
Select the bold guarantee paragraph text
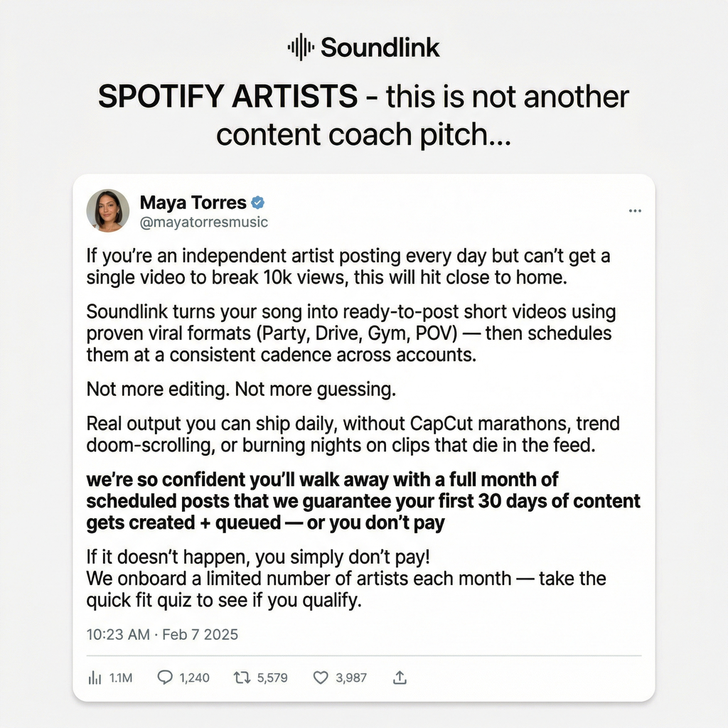(x=363, y=501)
